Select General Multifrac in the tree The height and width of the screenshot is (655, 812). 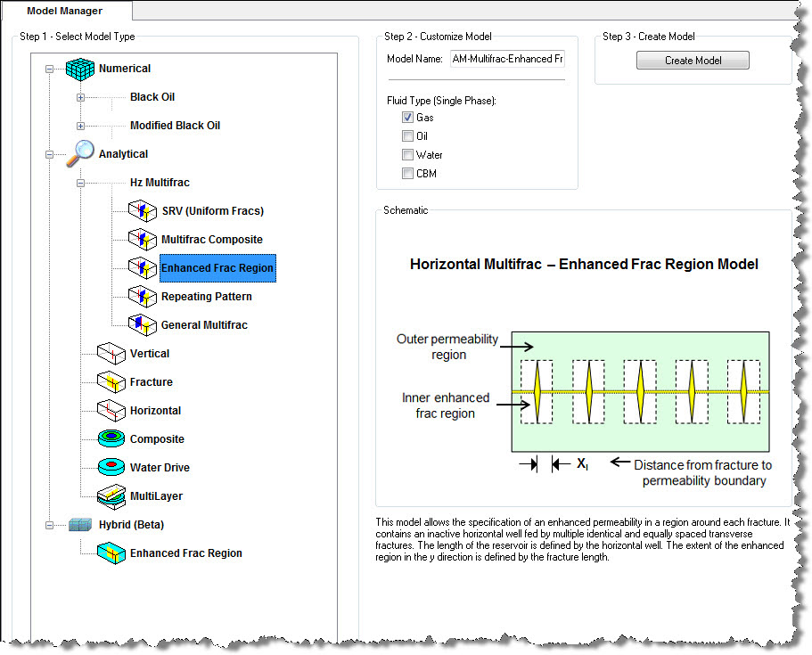tap(204, 325)
